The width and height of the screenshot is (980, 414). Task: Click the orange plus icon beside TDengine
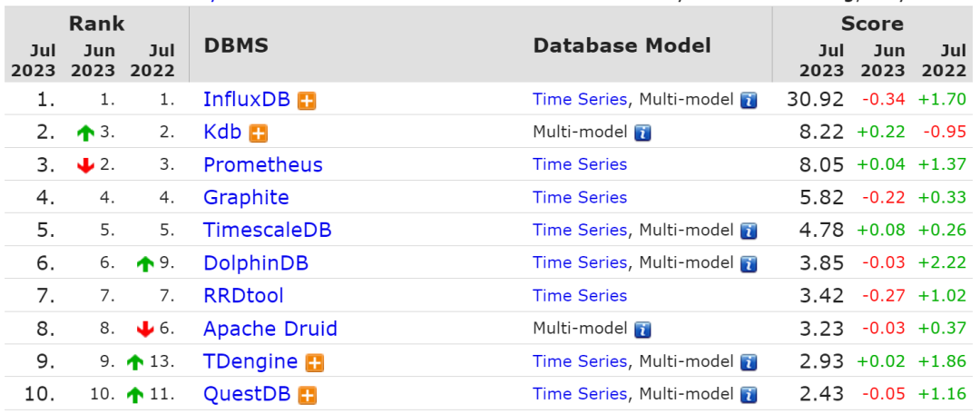(315, 363)
